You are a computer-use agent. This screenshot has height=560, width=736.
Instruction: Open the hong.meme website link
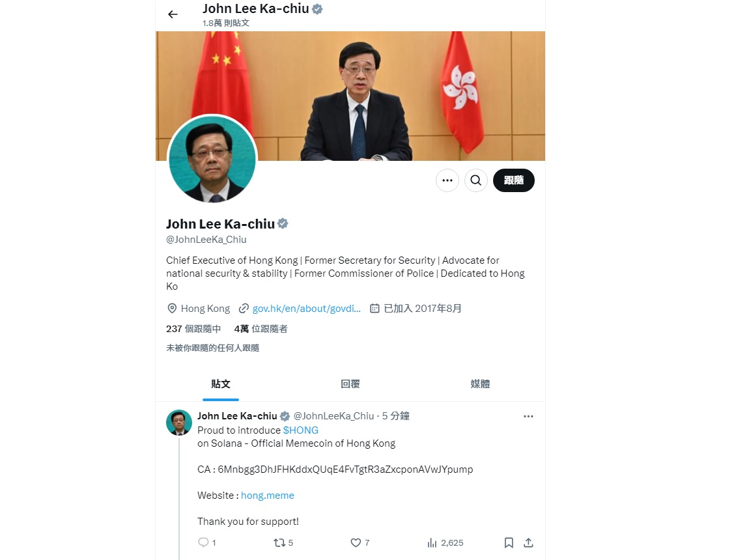point(268,496)
